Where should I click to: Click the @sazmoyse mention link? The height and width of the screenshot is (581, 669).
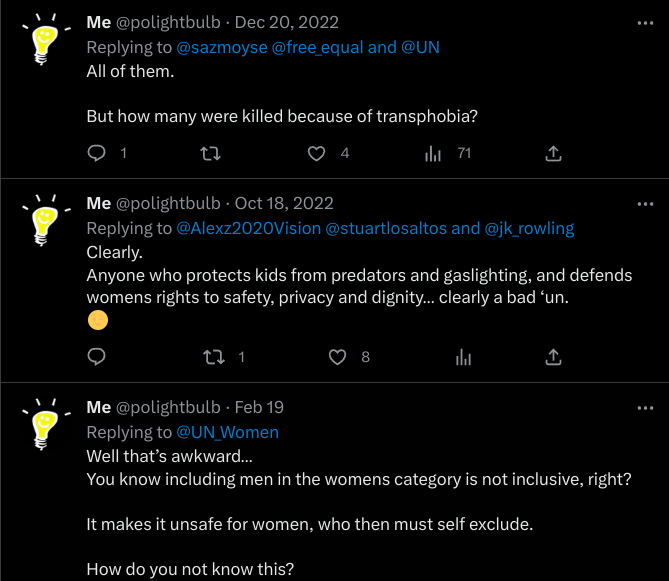point(222,47)
